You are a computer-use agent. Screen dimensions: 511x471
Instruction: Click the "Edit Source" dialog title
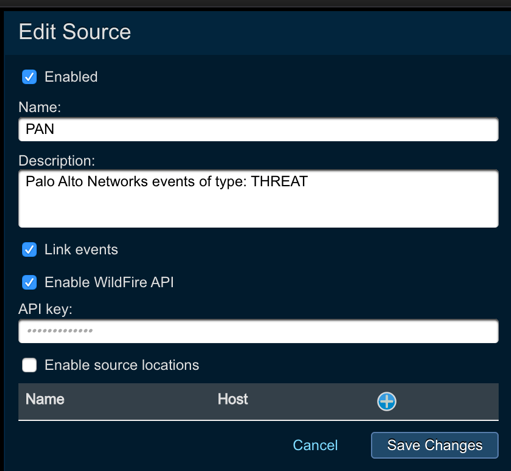[75, 32]
